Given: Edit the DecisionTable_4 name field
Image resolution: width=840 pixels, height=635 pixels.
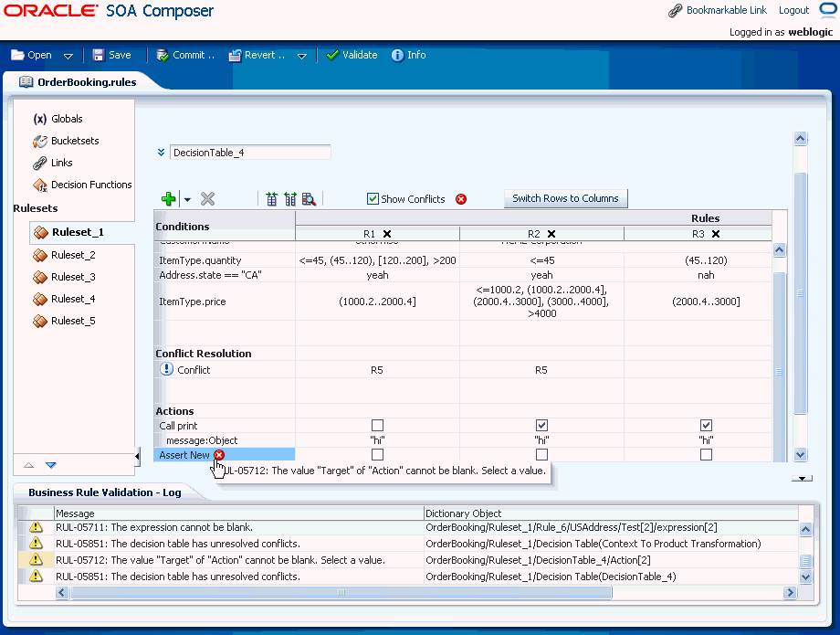Looking at the screenshot, I should (x=250, y=153).
